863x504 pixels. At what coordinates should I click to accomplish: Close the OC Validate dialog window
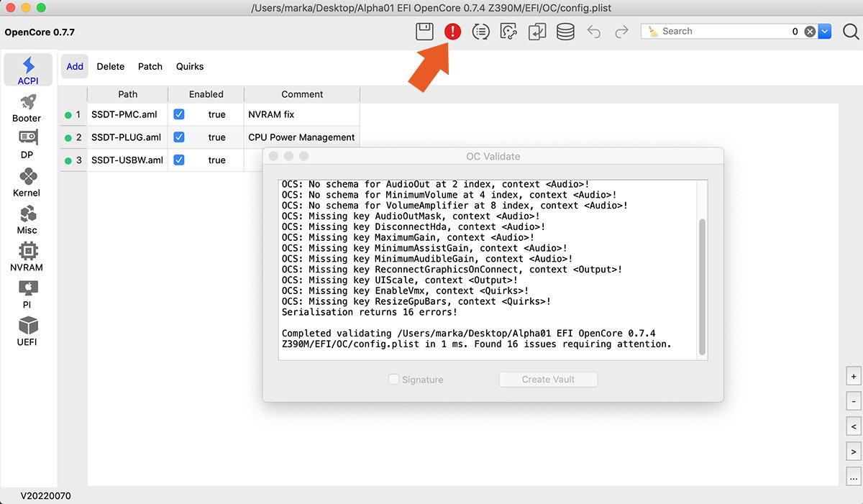click(x=273, y=156)
